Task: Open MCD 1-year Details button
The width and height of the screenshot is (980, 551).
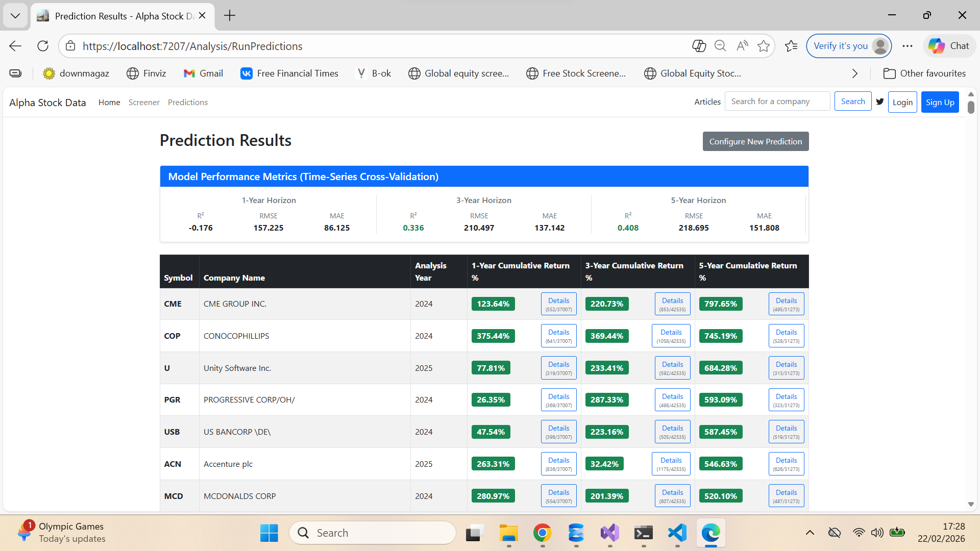Action: pos(559,496)
